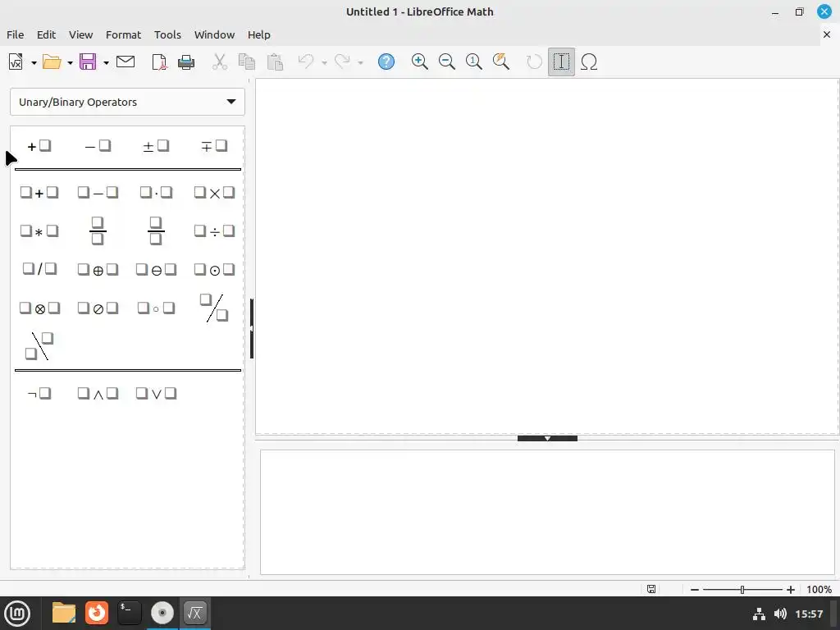Click the Attach to Email envelope icon
The height and width of the screenshot is (630, 840).
tap(126, 62)
